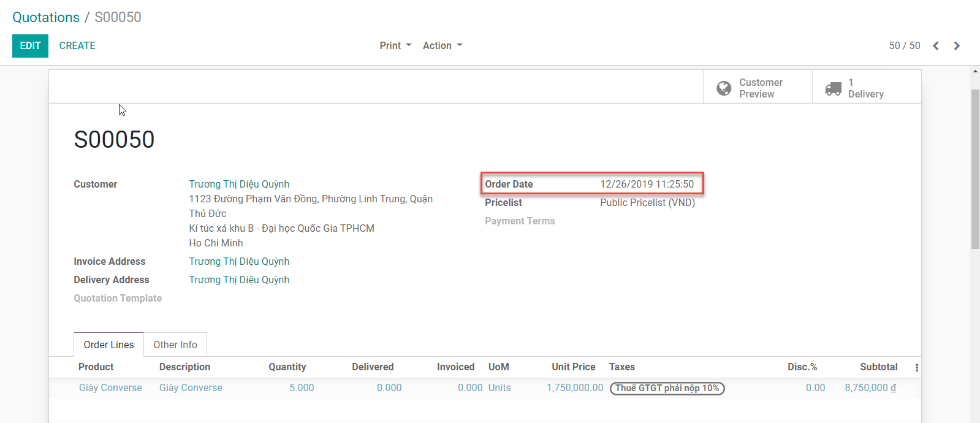Click the Thuế GTGT phải nộp 10% tag

point(667,388)
